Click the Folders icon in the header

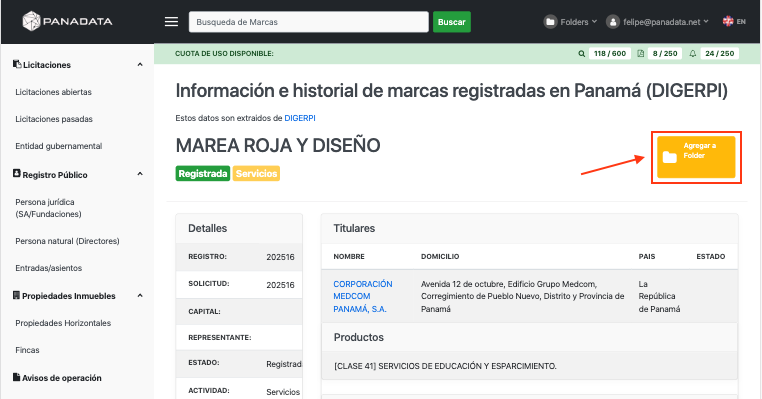tap(550, 22)
